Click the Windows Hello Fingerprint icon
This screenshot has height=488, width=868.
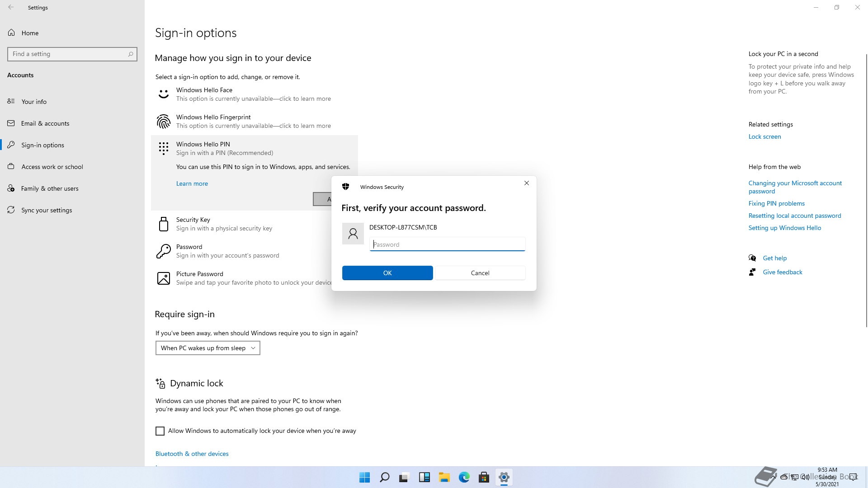pos(164,121)
